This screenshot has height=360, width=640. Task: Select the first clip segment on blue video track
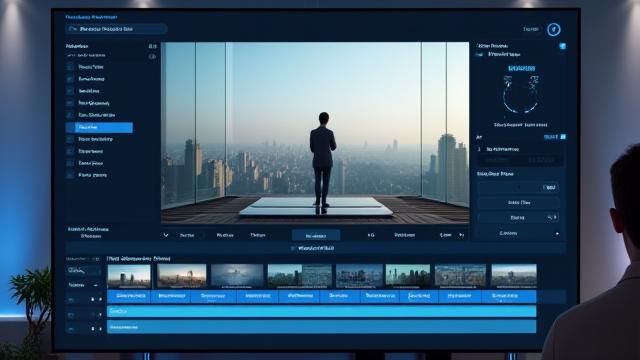(x=129, y=296)
